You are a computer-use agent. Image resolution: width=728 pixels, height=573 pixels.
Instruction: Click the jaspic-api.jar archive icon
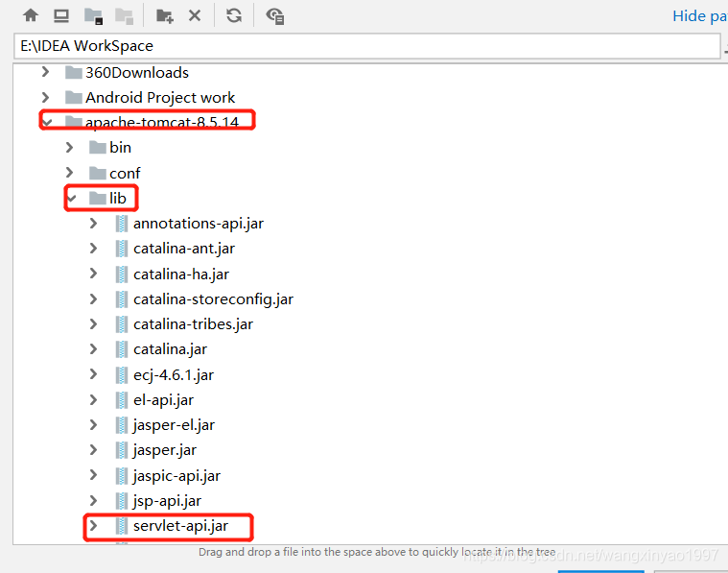(x=121, y=475)
